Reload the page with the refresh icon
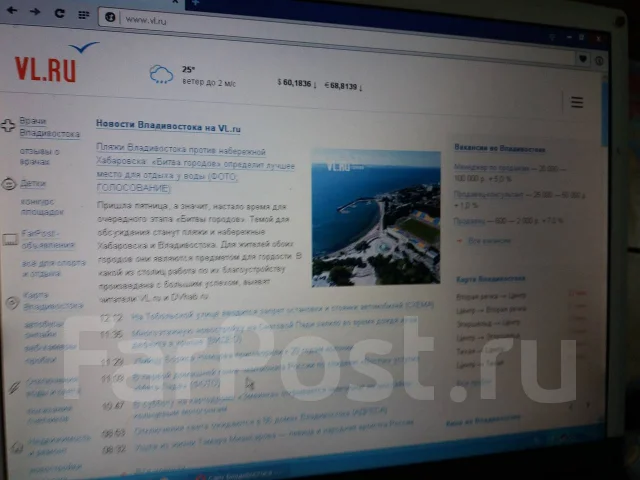Image resolution: width=640 pixels, height=480 pixels. [x=60, y=13]
